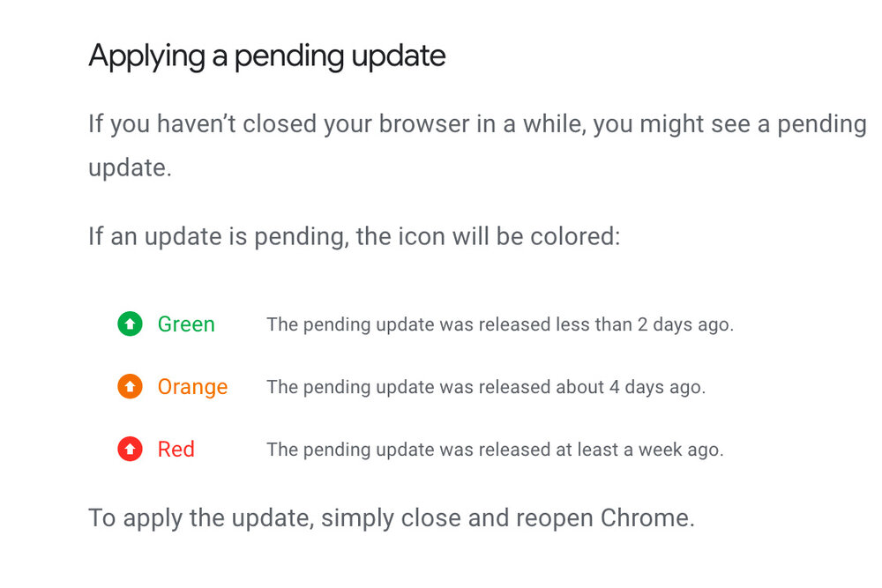Select the 'Orange' colored label

click(x=192, y=387)
